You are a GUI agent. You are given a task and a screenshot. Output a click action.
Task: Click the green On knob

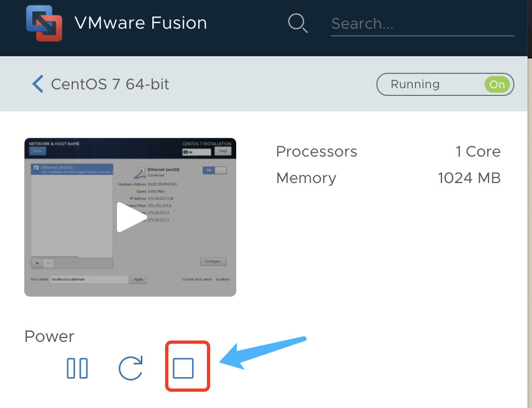click(x=497, y=84)
